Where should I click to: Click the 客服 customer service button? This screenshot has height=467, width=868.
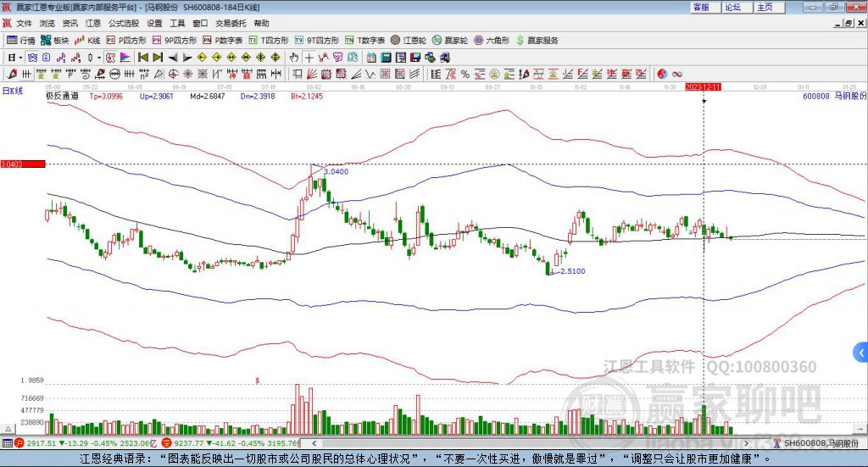[706, 7]
